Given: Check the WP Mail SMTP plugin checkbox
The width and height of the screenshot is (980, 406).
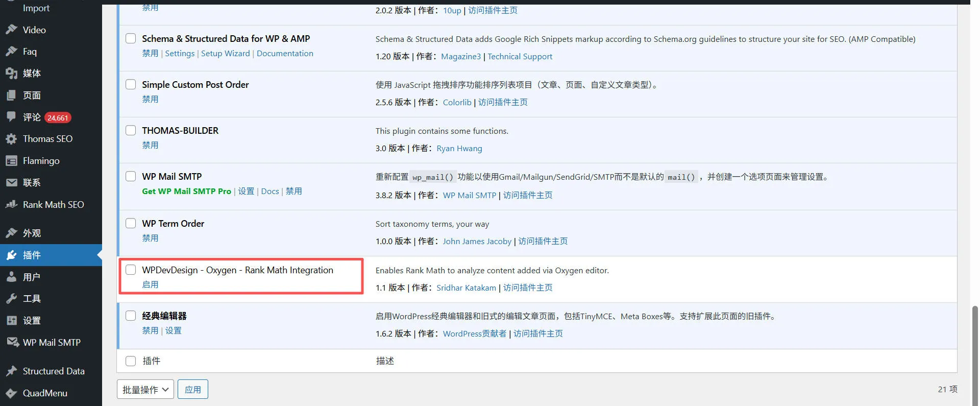Looking at the screenshot, I should click(x=131, y=177).
